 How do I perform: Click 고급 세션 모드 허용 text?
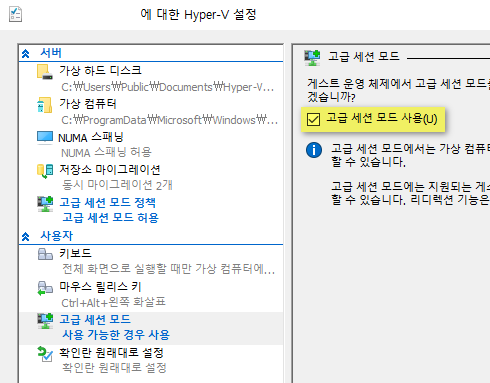click(x=110, y=218)
